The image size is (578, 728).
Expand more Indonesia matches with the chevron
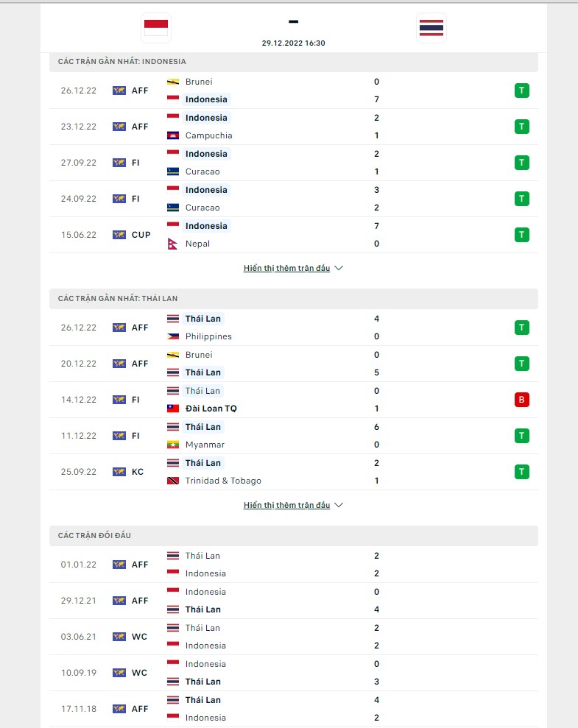click(339, 269)
